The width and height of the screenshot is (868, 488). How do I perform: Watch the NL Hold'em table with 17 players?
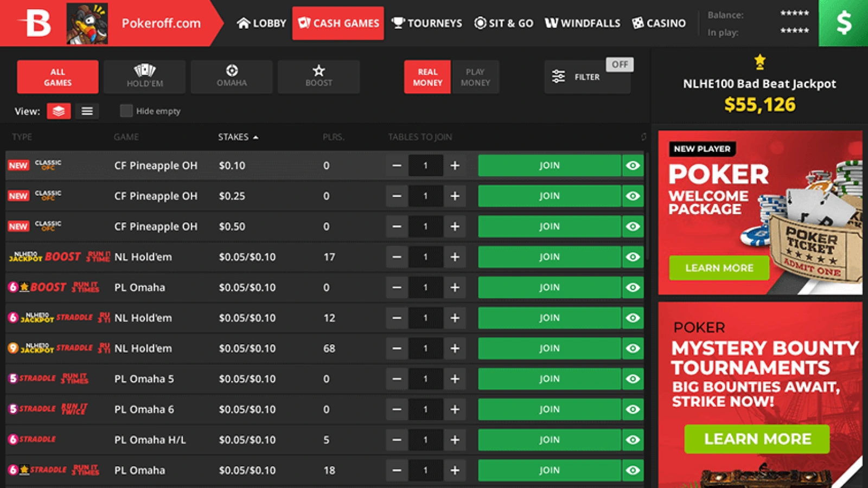click(633, 257)
